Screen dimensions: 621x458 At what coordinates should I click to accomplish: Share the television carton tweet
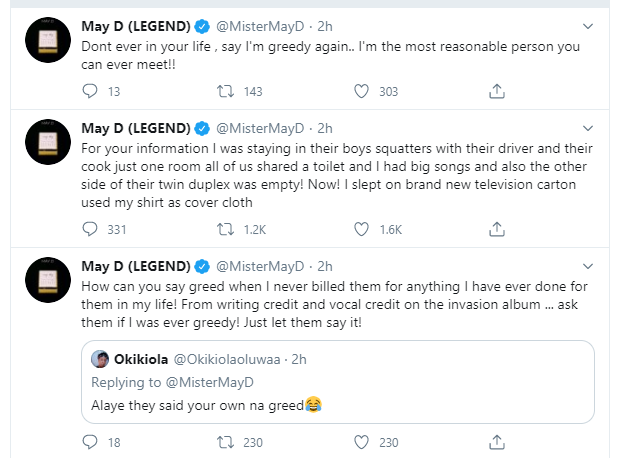pyautogui.click(x=496, y=230)
